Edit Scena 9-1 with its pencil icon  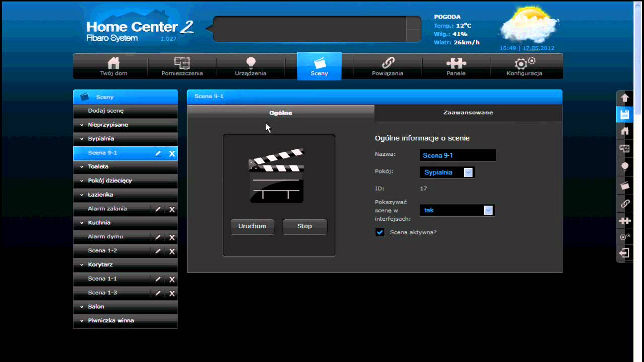click(x=158, y=153)
